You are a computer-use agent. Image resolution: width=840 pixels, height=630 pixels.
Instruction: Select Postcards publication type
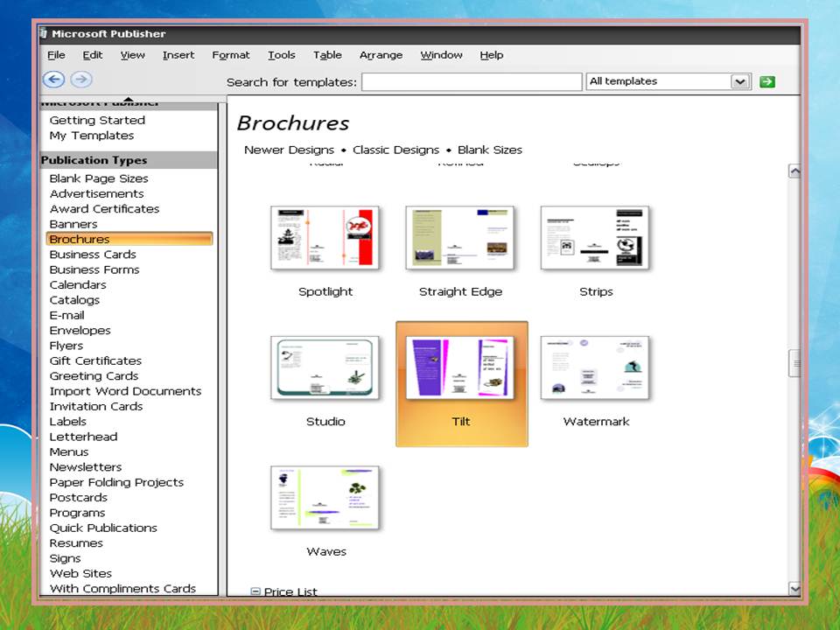pos(78,498)
